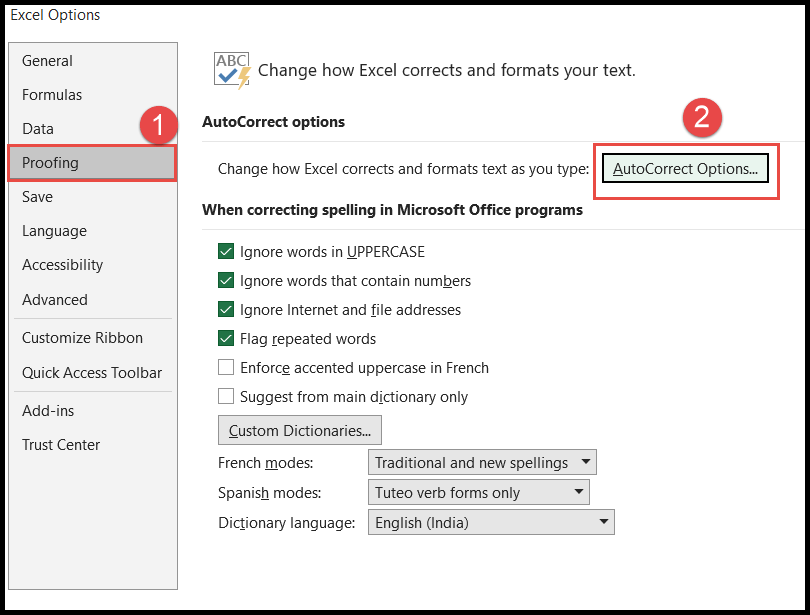Enable Enforce accented uppercase in French
The height and width of the screenshot is (615, 810).
click(226, 368)
